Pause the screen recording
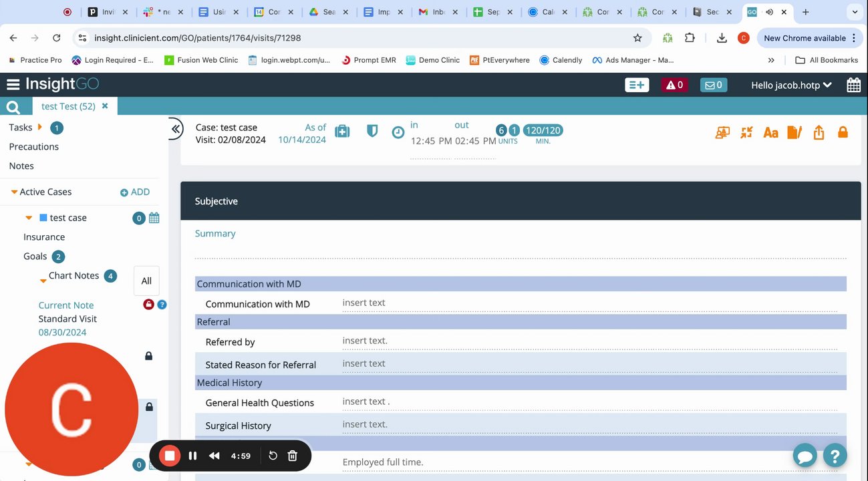 tap(192, 456)
